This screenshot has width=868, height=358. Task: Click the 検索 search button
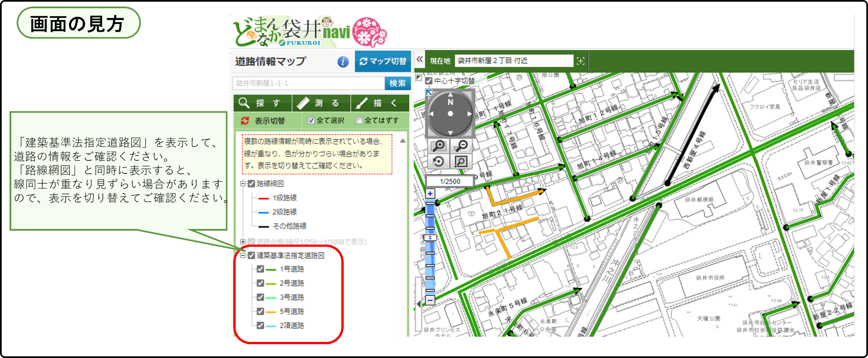(x=398, y=83)
